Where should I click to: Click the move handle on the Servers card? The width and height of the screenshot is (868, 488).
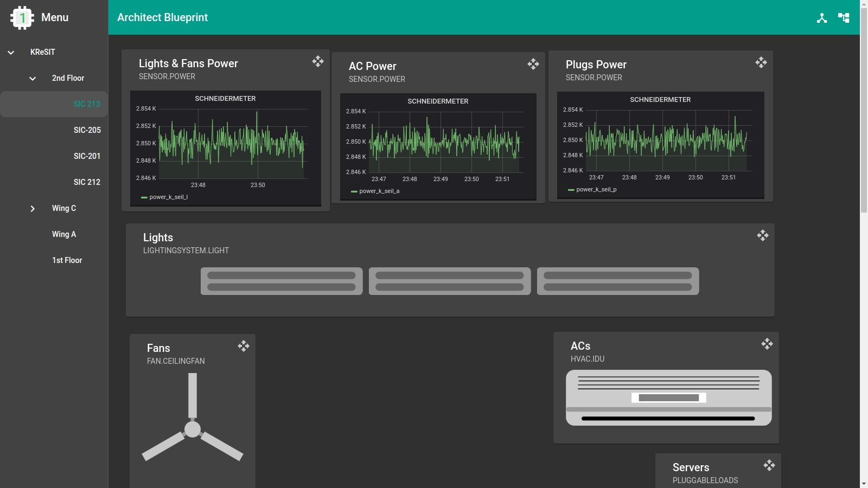[769, 465]
